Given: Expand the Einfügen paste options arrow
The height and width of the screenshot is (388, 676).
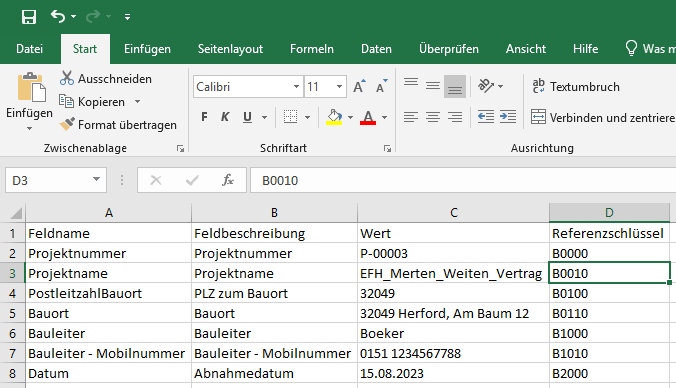Looking at the screenshot, I should (x=29, y=128).
